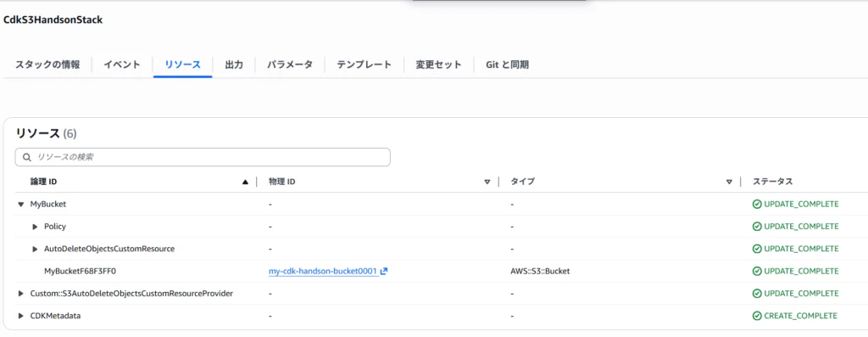This screenshot has width=868, height=337.
Task: Click the タイプ column header
Action: tap(522, 182)
